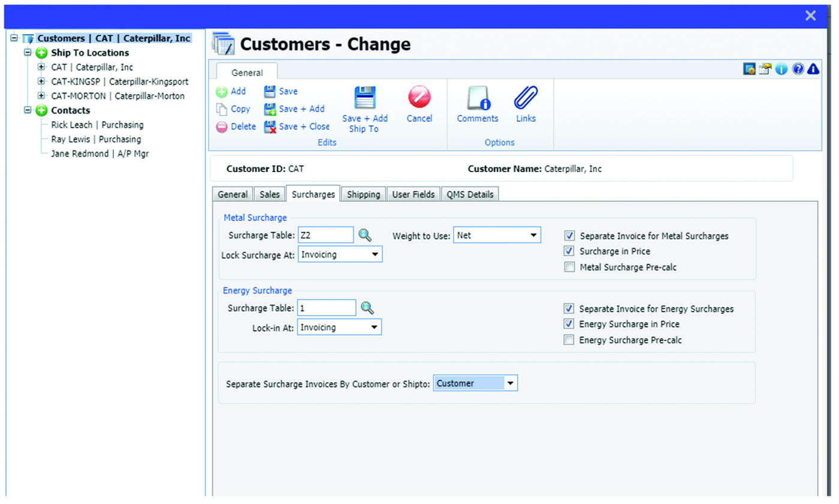
Task: Toggle Surcharge in Price checkbox
Action: tap(569, 251)
